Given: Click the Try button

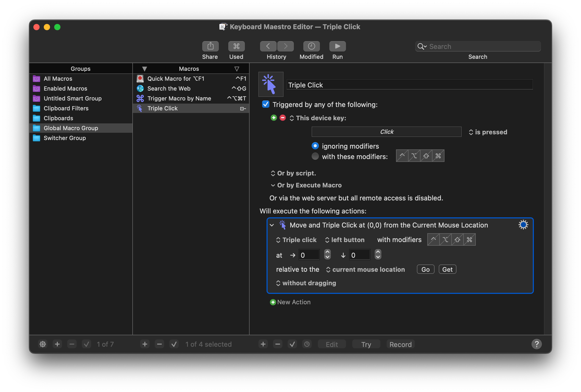Looking at the screenshot, I should [x=366, y=344].
